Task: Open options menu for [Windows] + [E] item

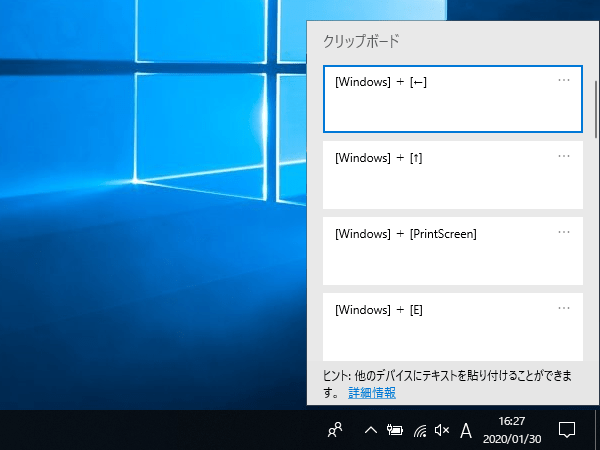Action: (x=564, y=308)
